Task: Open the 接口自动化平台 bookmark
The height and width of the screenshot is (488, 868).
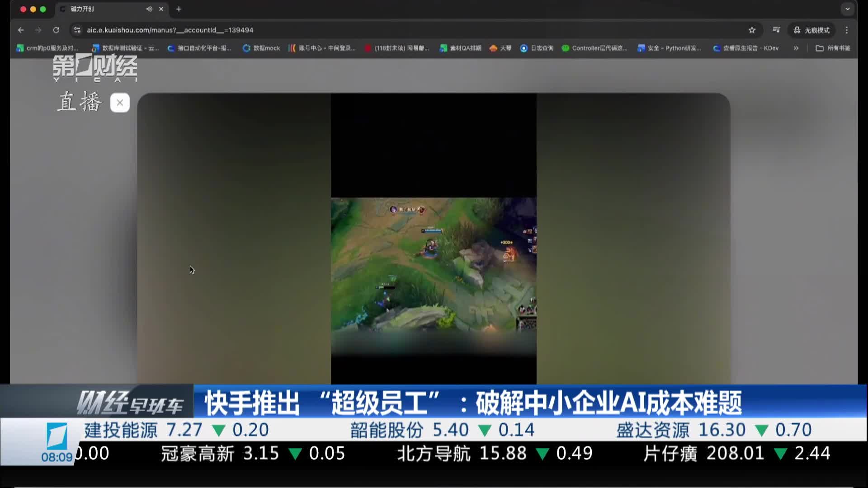Action: (199, 48)
